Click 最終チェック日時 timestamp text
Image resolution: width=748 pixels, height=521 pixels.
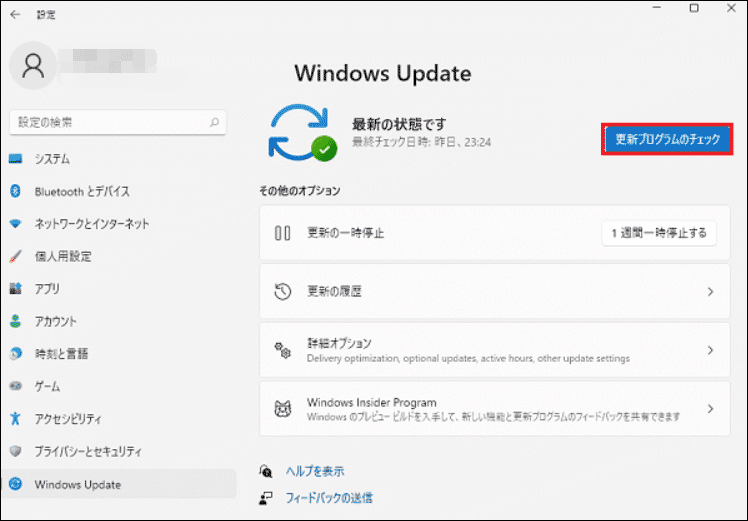[x=421, y=142]
